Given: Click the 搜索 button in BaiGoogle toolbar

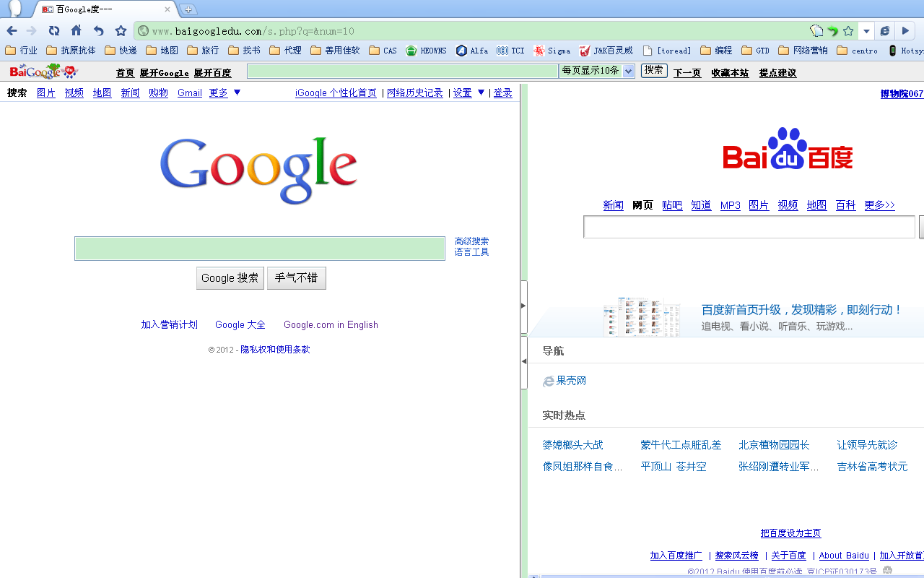Looking at the screenshot, I should point(654,70).
